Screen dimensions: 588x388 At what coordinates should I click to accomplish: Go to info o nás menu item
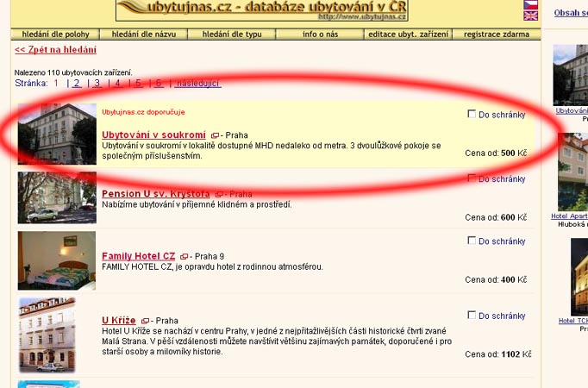tap(320, 34)
